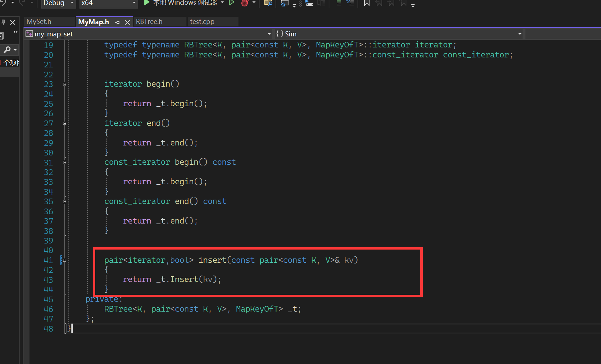The width and height of the screenshot is (601, 364).
Task: Pin the left side panel
Action: tap(3, 22)
